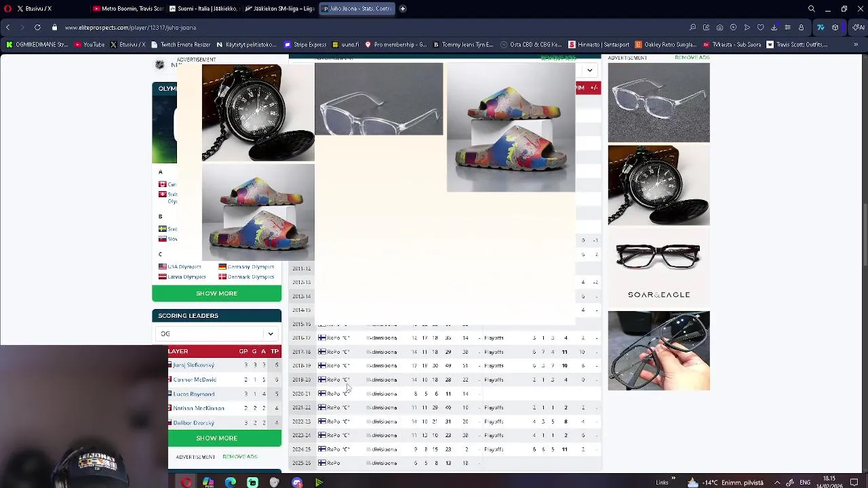
Task: Click REMOVE ADS above right sidebar ads
Action: point(692,58)
